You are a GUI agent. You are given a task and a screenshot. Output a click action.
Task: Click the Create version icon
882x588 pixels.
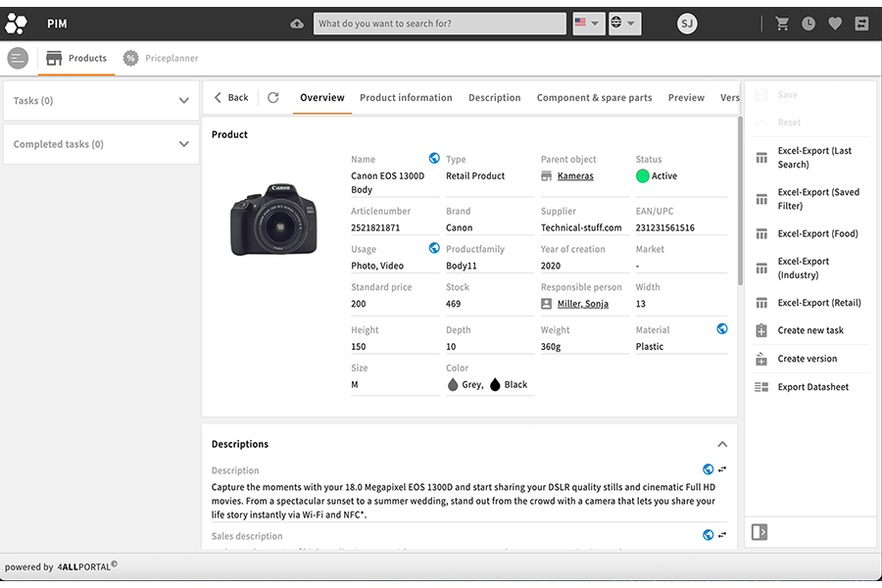(x=761, y=359)
